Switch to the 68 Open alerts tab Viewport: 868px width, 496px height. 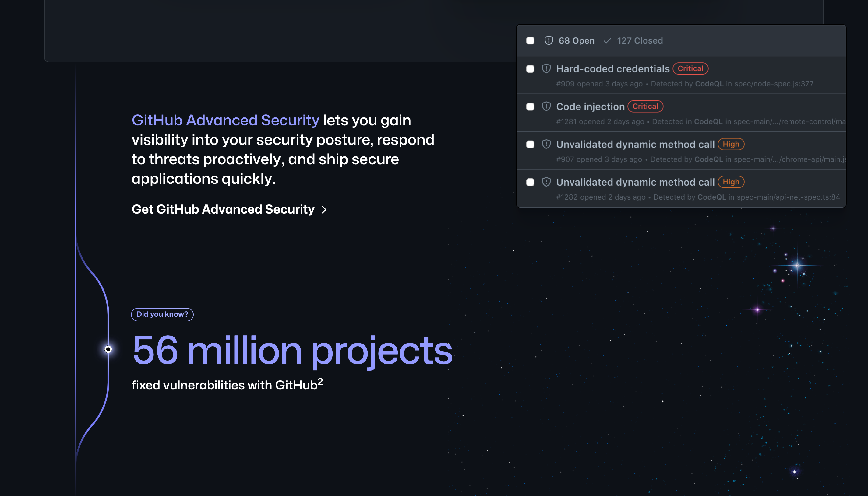point(576,40)
